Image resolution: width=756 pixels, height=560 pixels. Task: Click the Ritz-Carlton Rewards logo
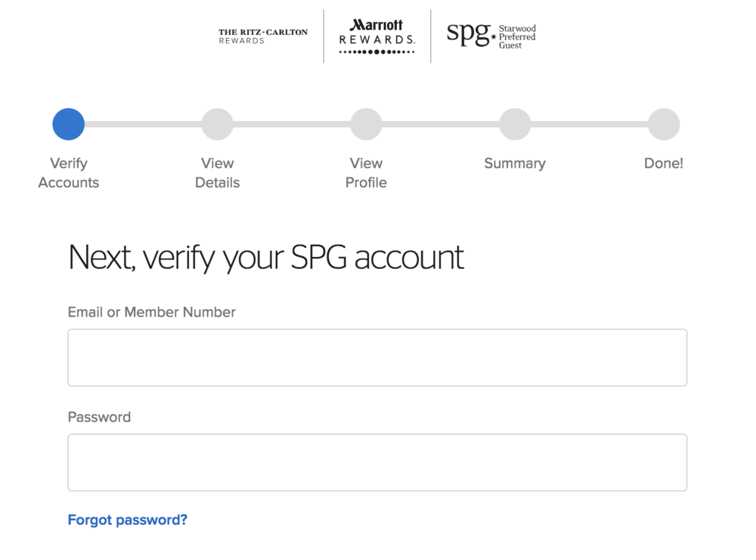click(x=262, y=35)
